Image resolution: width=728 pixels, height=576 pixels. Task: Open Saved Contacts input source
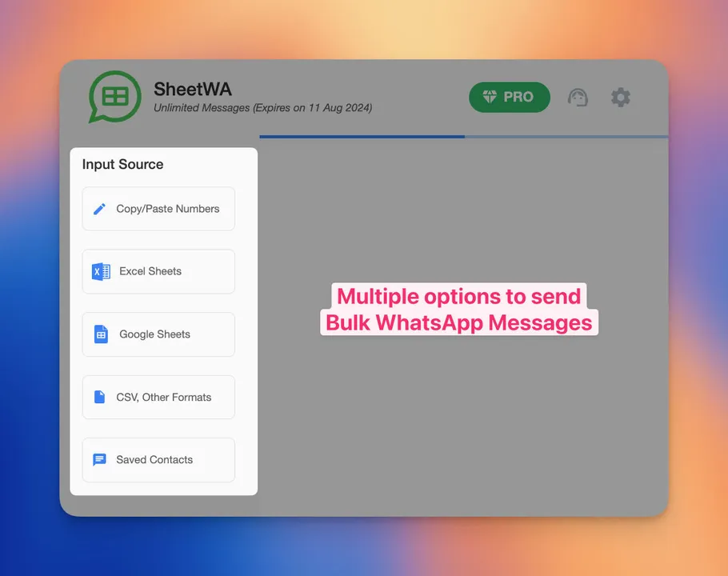[x=158, y=459]
